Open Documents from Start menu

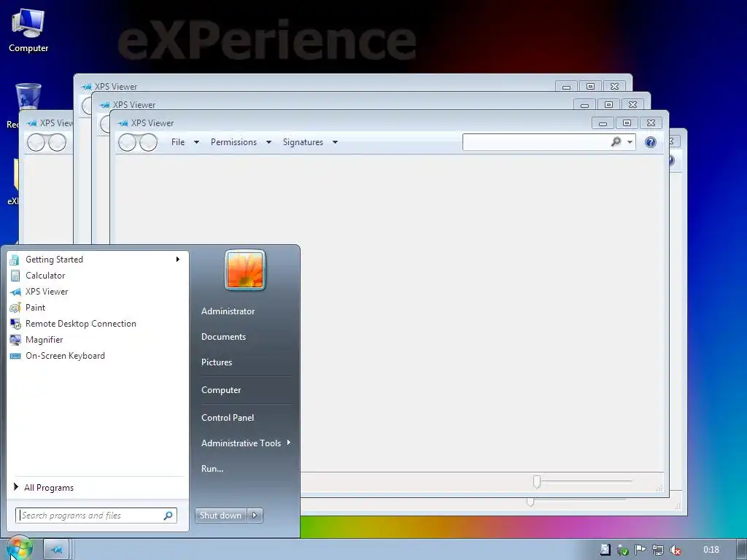click(223, 337)
